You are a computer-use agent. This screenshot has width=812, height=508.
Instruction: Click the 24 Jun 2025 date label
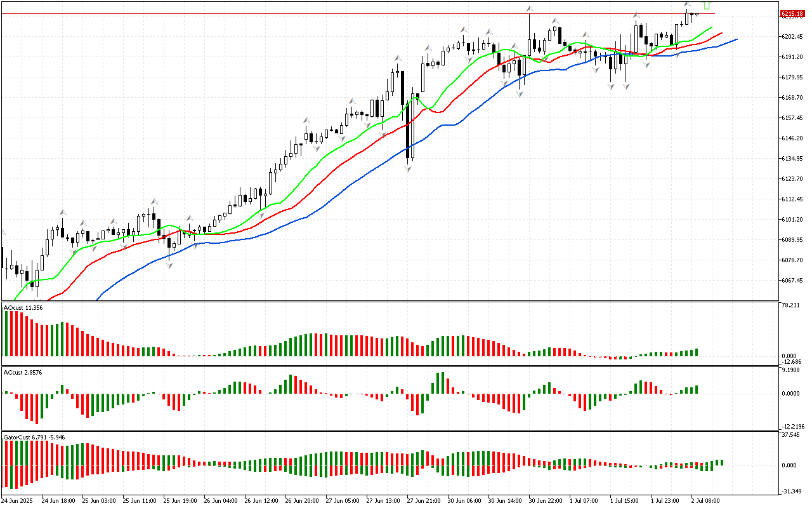pos(19,500)
